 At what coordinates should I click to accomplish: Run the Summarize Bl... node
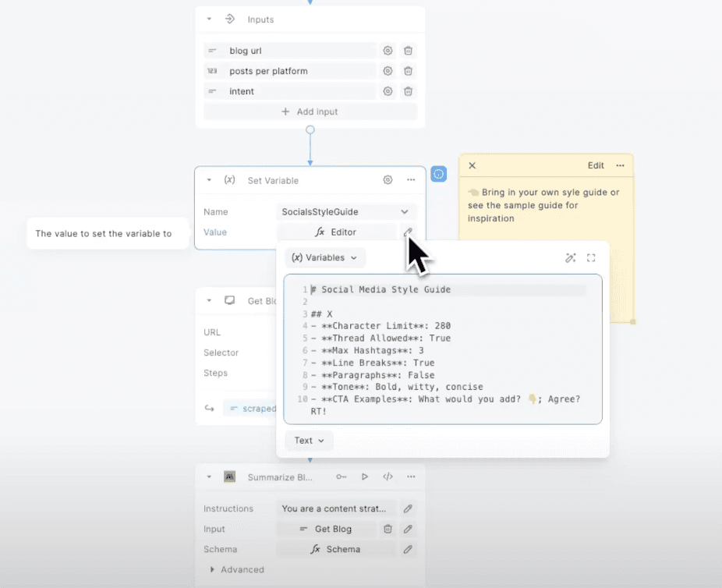(365, 476)
